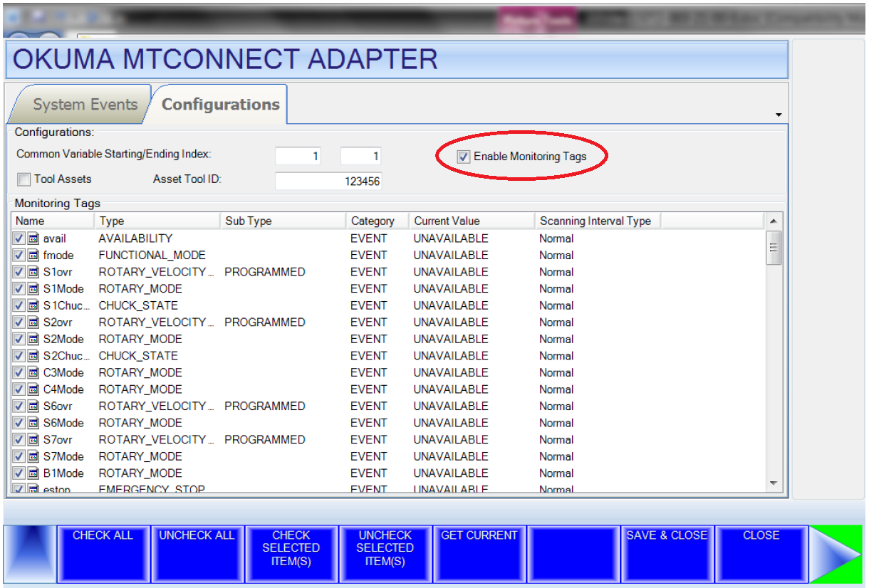Viewport: 869px width, 588px height.
Task: Sort by the Type column header
Action: [157, 221]
